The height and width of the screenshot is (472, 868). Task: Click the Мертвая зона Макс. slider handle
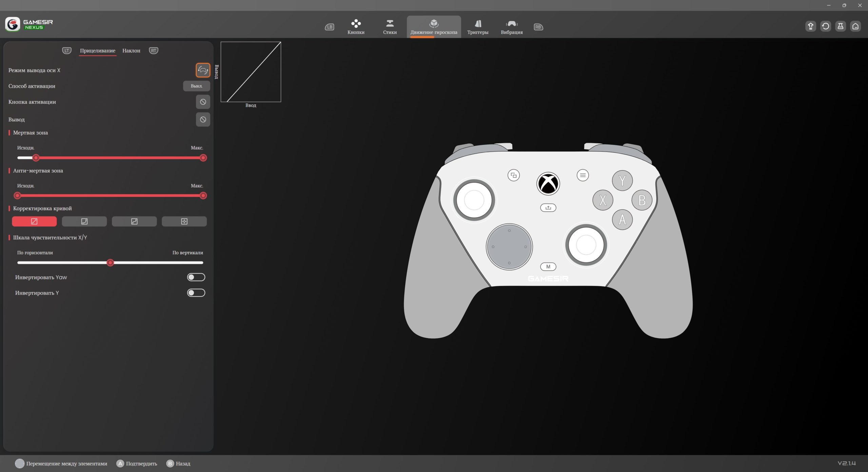203,158
